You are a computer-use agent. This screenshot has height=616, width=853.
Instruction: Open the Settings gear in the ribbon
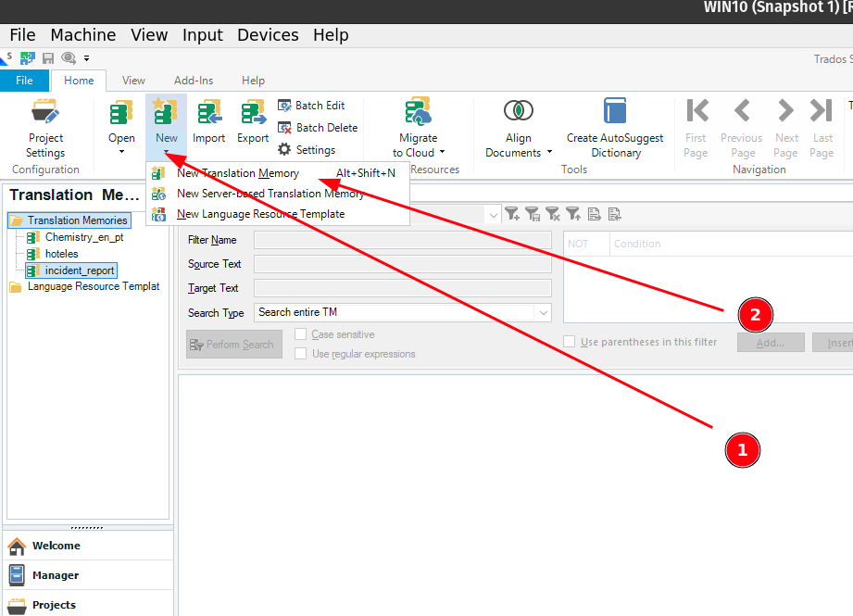[x=284, y=150]
